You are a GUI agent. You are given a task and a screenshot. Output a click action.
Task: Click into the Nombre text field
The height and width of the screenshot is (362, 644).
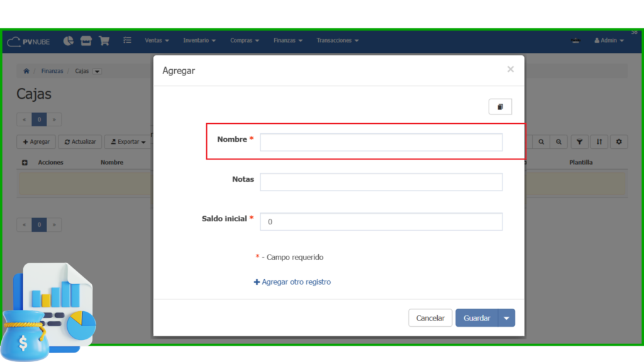click(x=381, y=143)
